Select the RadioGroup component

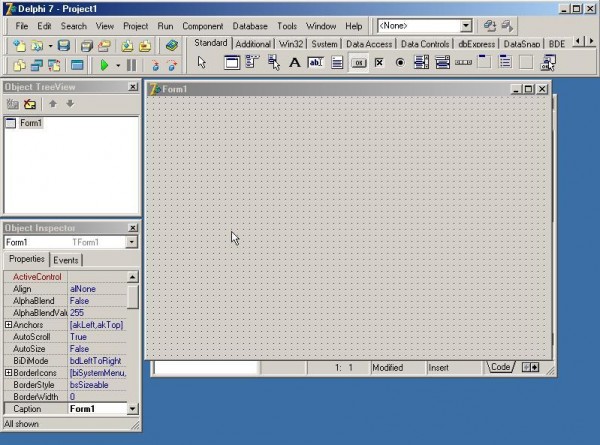point(505,62)
